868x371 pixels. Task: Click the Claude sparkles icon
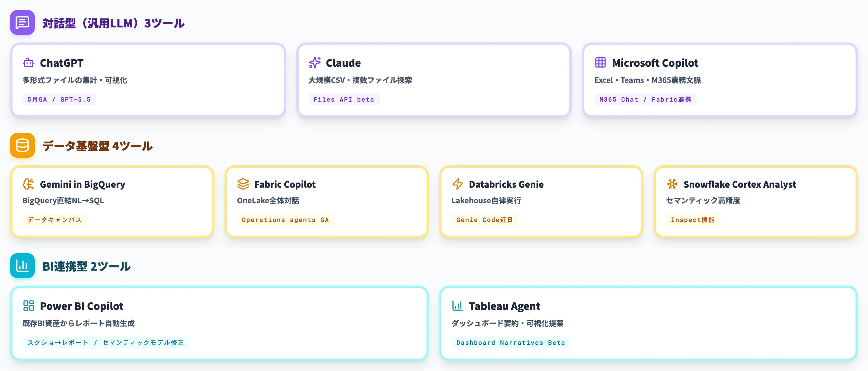315,63
